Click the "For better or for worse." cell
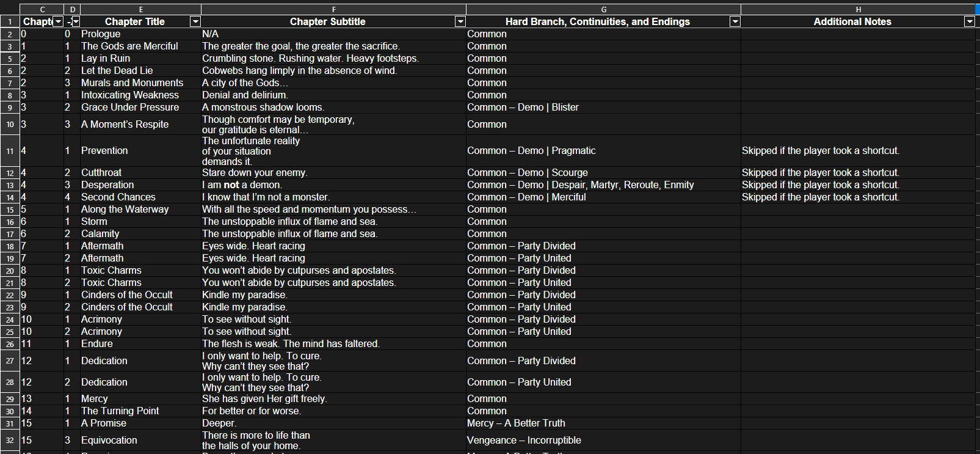Screen dimensions: 980x454 (334, 411)
